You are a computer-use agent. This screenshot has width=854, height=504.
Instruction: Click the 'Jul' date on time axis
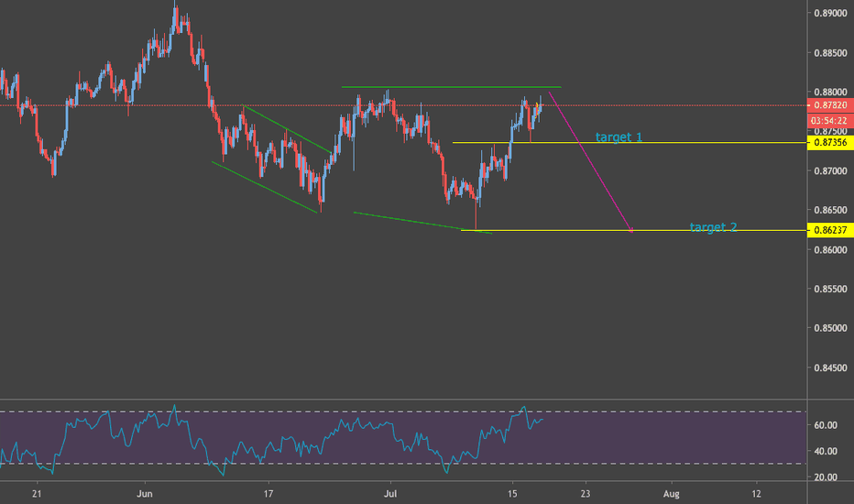(x=390, y=494)
